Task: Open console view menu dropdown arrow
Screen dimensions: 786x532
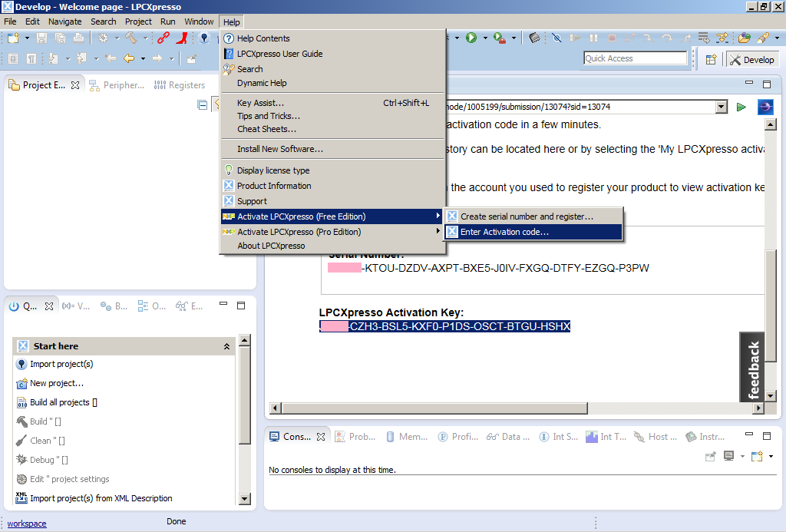Action: coord(771,456)
